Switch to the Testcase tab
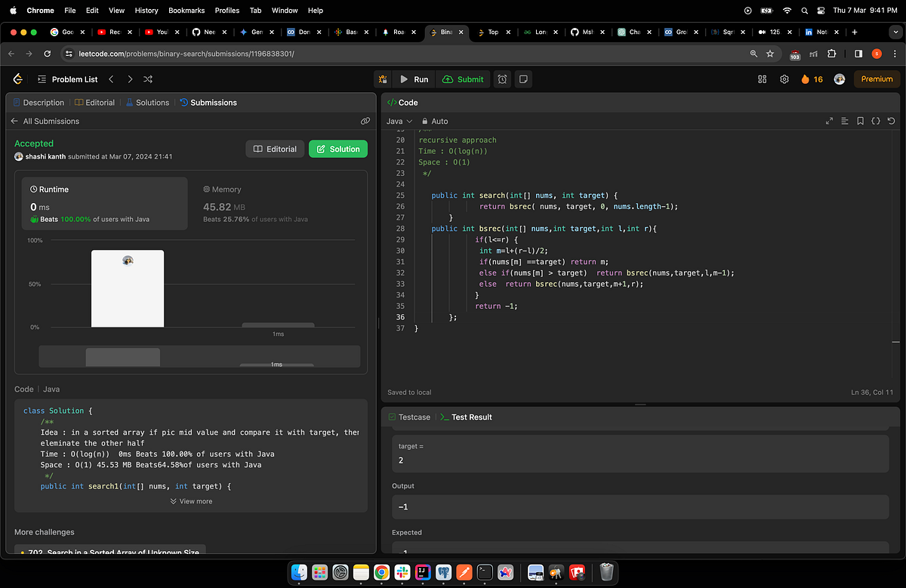Screen dimensions: 906x588 [409, 417]
